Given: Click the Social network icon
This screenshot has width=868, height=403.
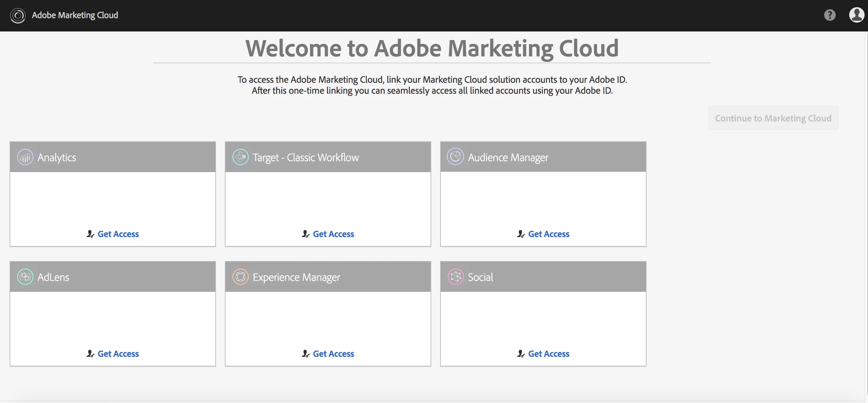Looking at the screenshot, I should [456, 277].
